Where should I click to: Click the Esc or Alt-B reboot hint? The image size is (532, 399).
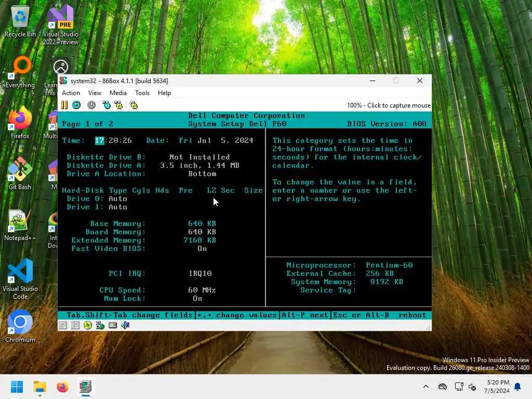380,315
